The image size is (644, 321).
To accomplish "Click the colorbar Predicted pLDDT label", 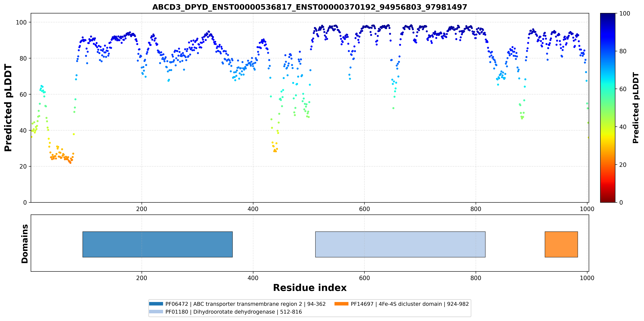I will click(636, 108).
